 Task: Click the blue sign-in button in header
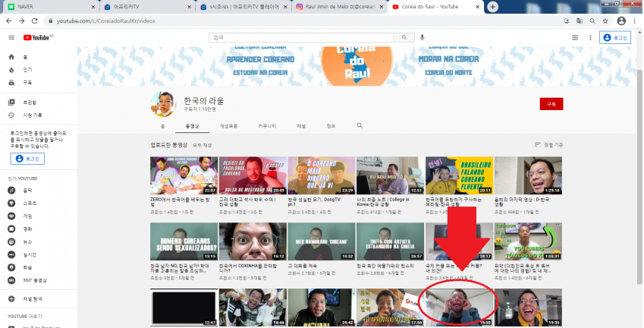click(x=615, y=37)
